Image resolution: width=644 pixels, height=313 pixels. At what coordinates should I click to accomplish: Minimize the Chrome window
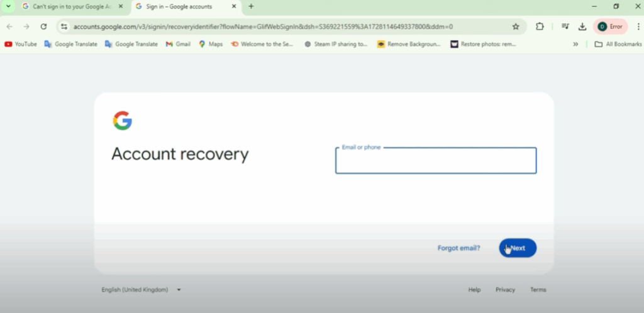tap(594, 6)
